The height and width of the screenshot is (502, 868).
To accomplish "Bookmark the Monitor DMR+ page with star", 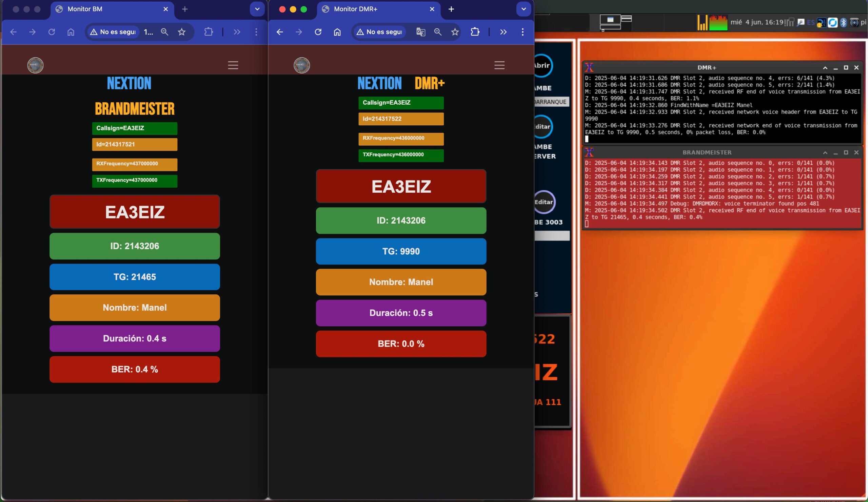I will [455, 32].
